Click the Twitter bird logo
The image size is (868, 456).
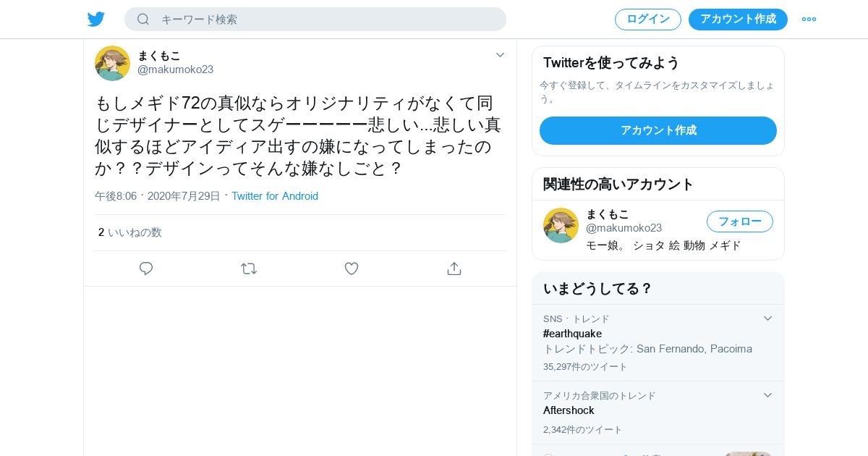(x=96, y=19)
